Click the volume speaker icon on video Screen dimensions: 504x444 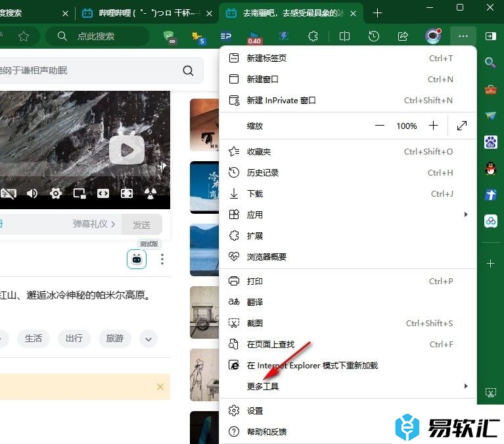[32, 193]
